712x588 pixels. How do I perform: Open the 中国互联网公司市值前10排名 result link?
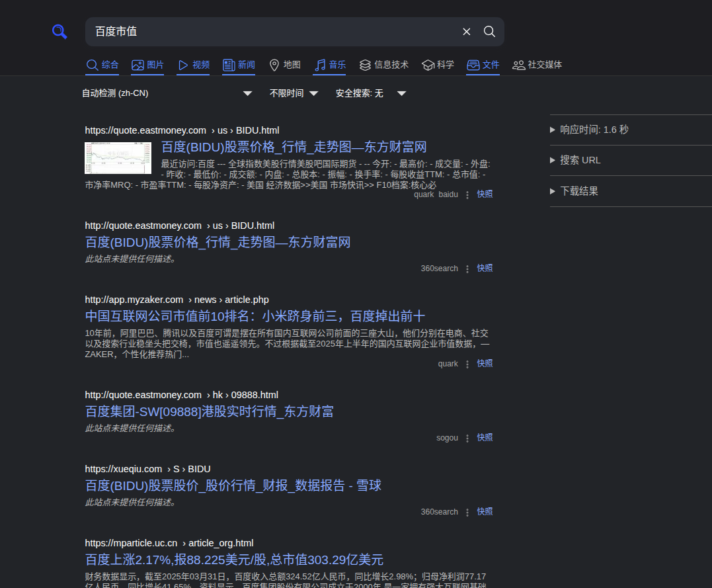click(x=255, y=316)
